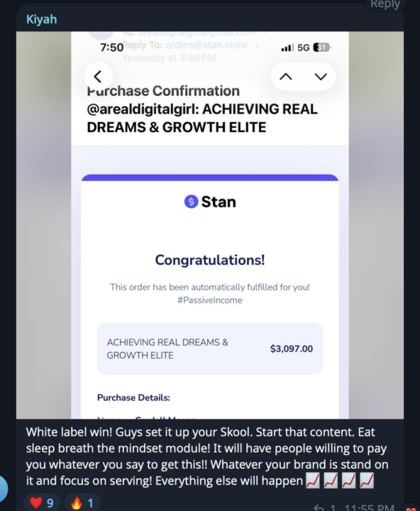This screenshot has height=511, width=420.
Task: Click the Stan dollar-sign logo icon
Action: (192, 202)
